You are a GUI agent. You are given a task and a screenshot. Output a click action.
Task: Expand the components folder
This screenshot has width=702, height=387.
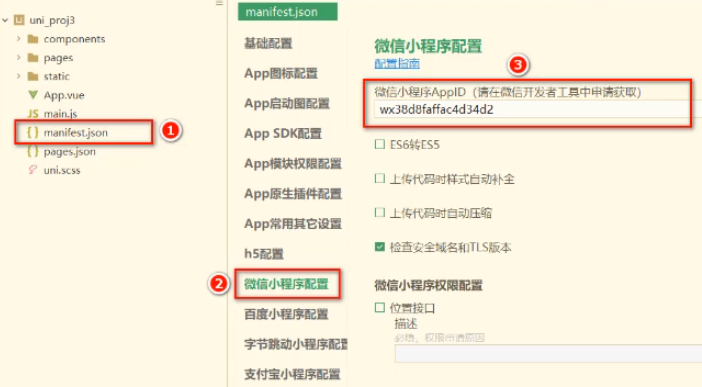click(18, 39)
